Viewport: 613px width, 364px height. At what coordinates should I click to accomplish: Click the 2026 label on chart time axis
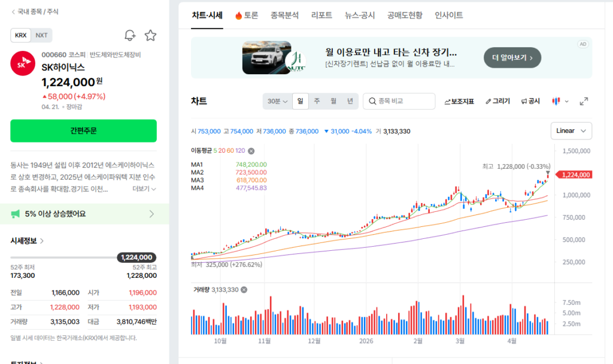pos(366,341)
